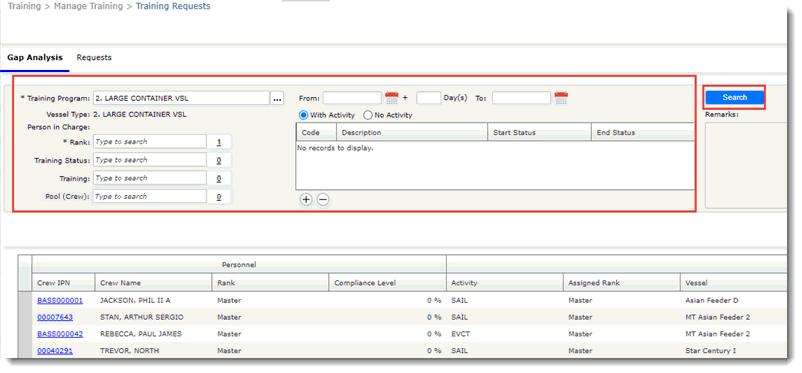Remove an activity row with the minus button
This screenshot has height=373, width=802.
coord(323,200)
